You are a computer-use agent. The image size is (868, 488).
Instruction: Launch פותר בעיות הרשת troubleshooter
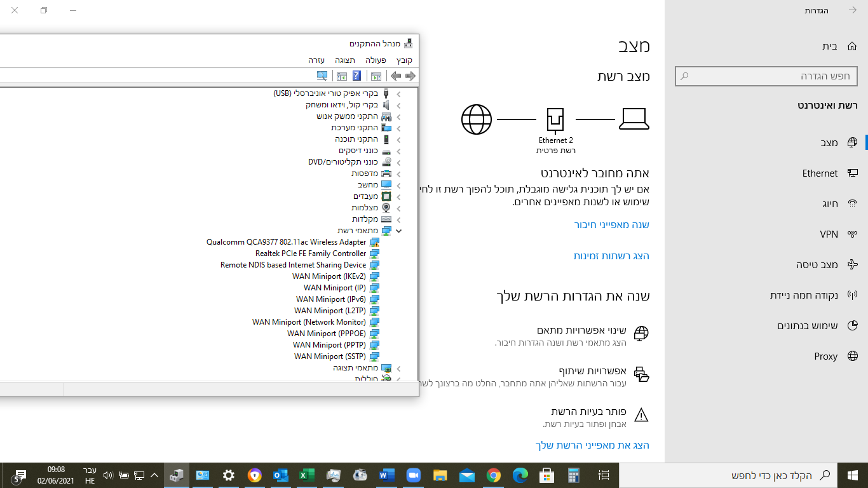click(x=596, y=417)
